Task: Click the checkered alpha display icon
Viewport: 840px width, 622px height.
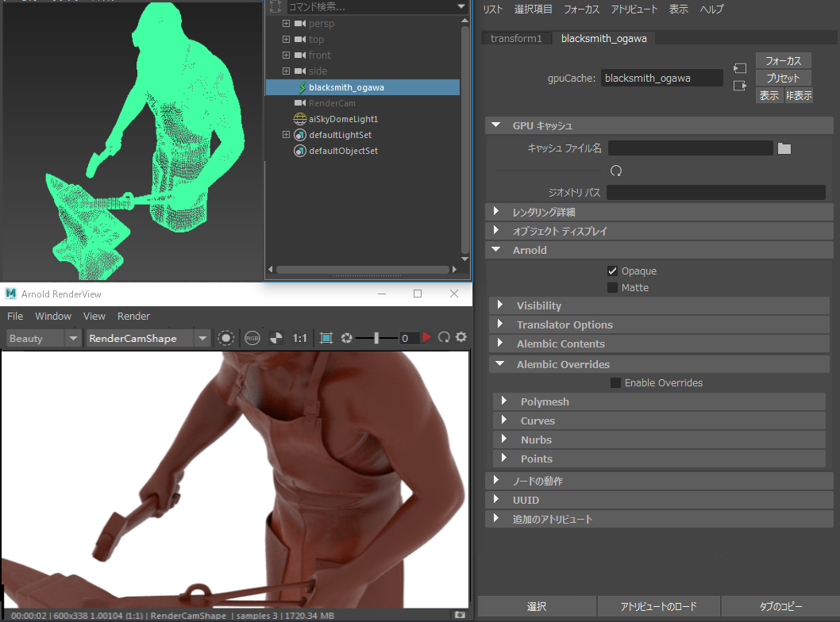Action: tap(276, 338)
